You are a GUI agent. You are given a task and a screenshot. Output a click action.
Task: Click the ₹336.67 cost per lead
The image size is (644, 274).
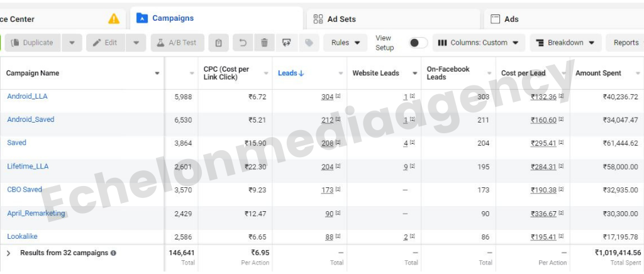(544, 214)
